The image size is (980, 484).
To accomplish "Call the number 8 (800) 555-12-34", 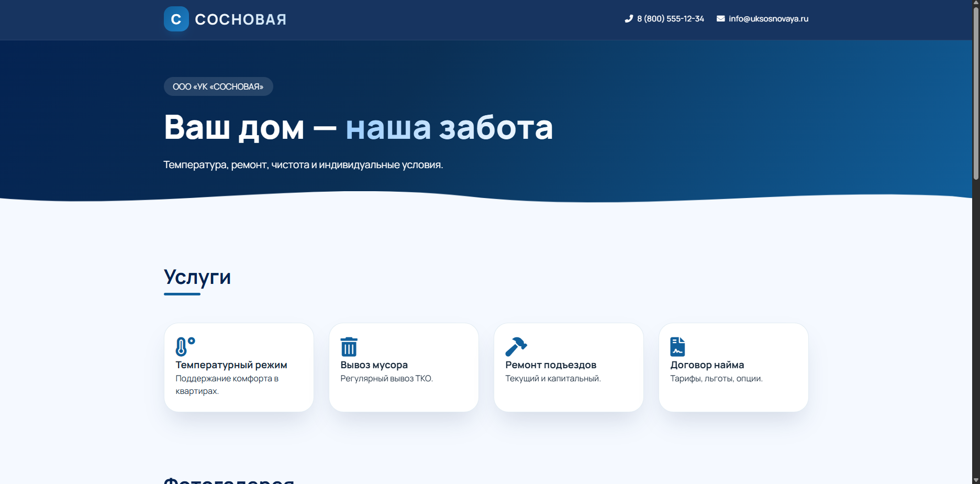I will pos(670,19).
